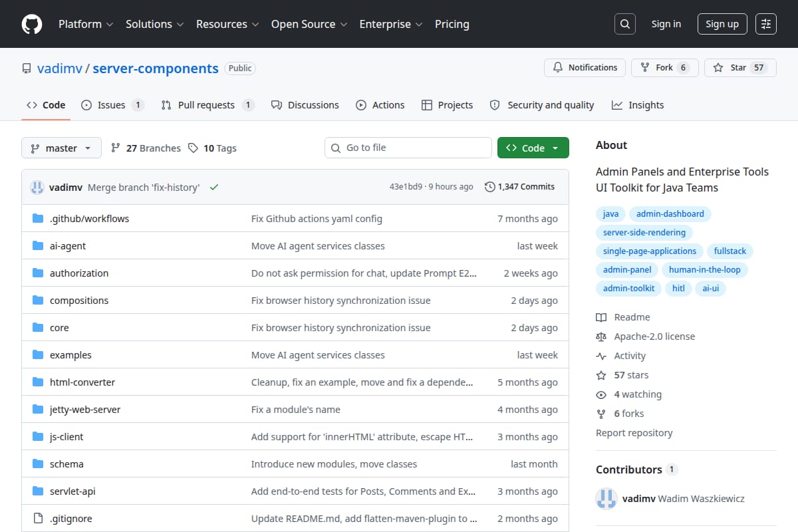Click the branch icon beside 27 Branches

[x=116, y=148]
